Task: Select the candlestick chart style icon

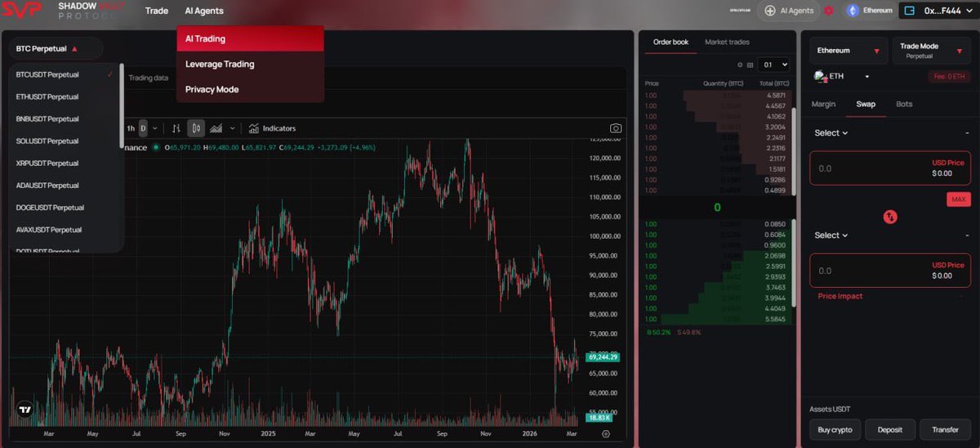Action: pyautogui.click(x=196, y=128)
